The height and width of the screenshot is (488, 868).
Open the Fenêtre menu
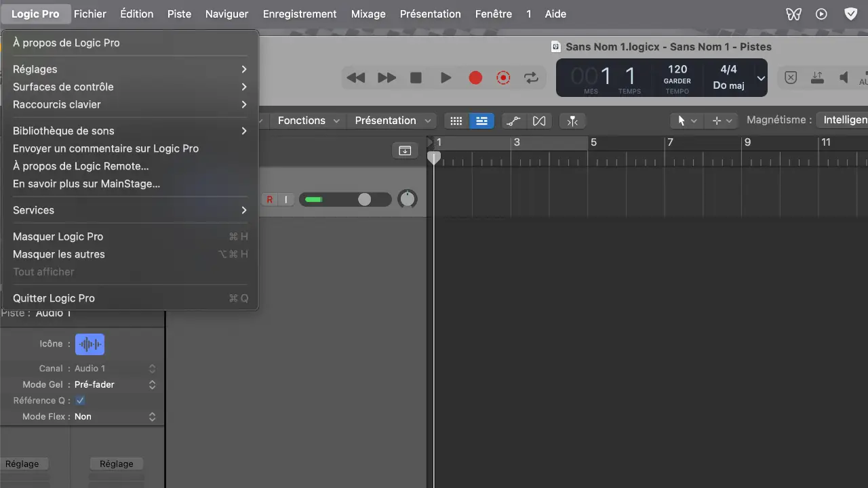[x=494, y=14]
